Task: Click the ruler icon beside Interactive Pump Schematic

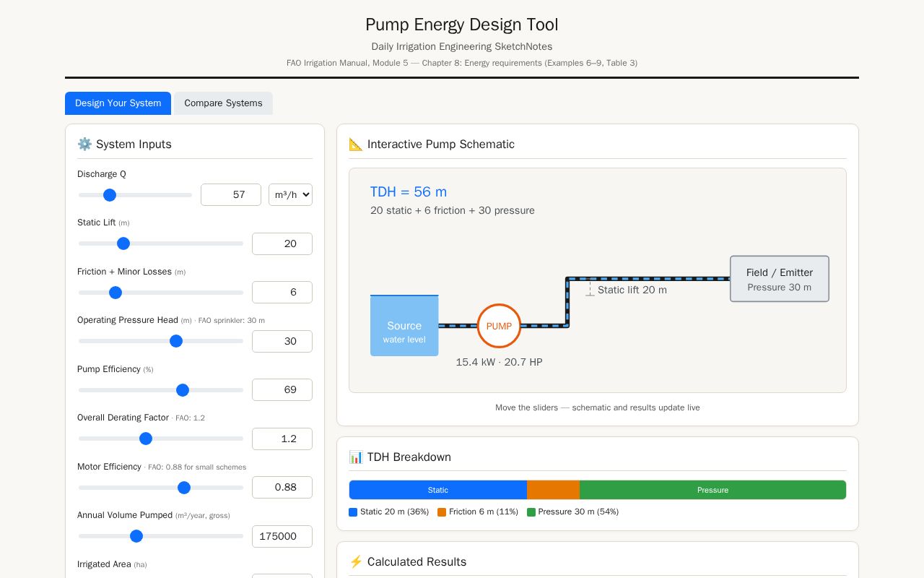Action: tap(356, 144)
